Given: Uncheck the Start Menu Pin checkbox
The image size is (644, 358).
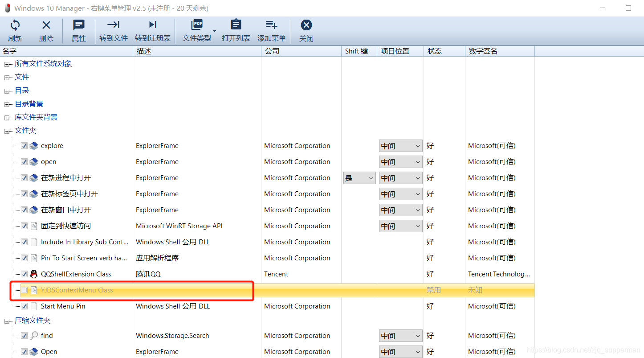Looking at the screenshot, I should [24, 306].
